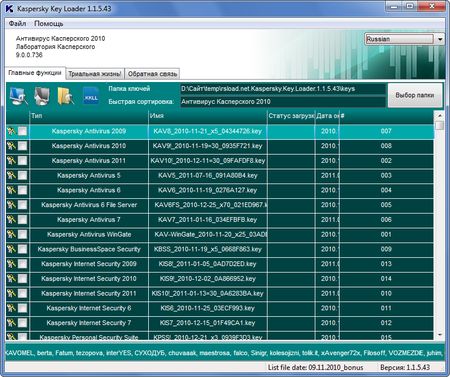Check the box for Kaspersky BusinessSpace Security

pos(22,249)
